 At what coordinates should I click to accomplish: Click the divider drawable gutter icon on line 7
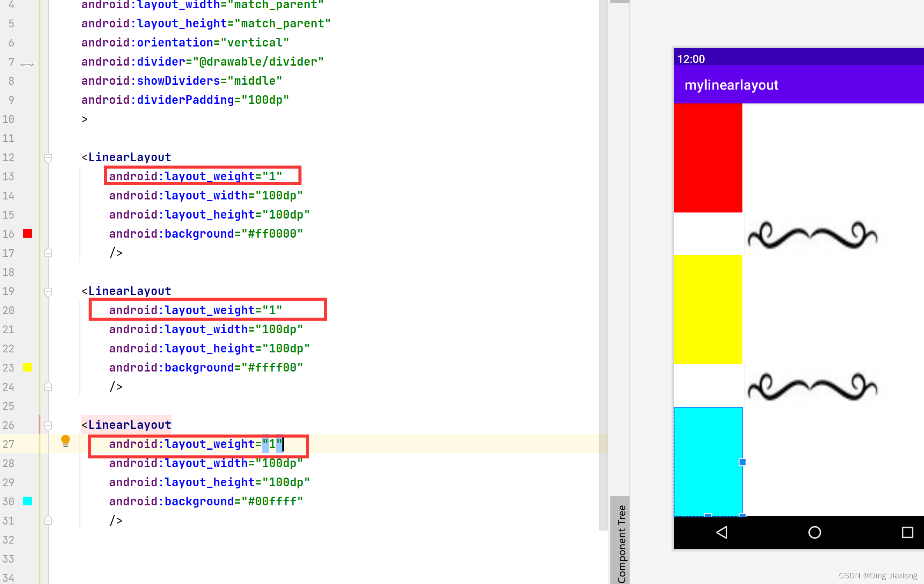point(27,64)
